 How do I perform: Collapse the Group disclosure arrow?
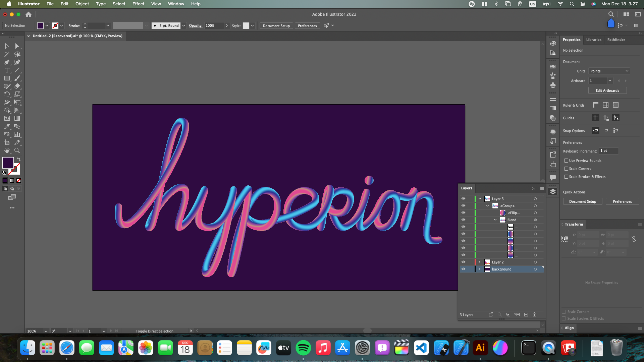click(487, 206)
